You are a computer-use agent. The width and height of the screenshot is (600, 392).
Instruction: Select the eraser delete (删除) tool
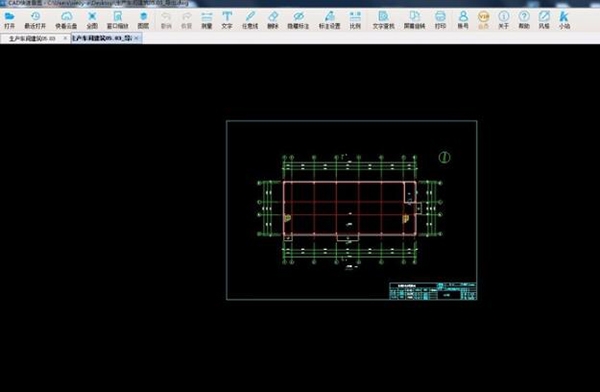[x=273, y=20]
